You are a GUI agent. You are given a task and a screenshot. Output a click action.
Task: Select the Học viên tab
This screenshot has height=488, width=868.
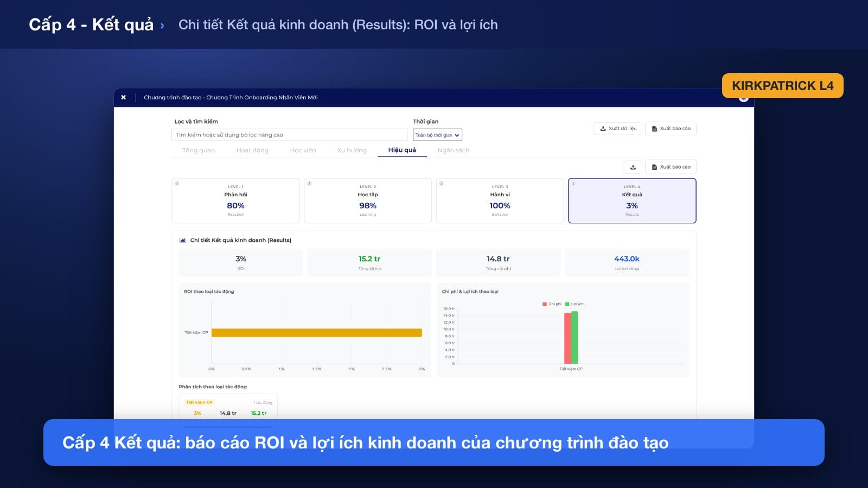pos(303,150)
